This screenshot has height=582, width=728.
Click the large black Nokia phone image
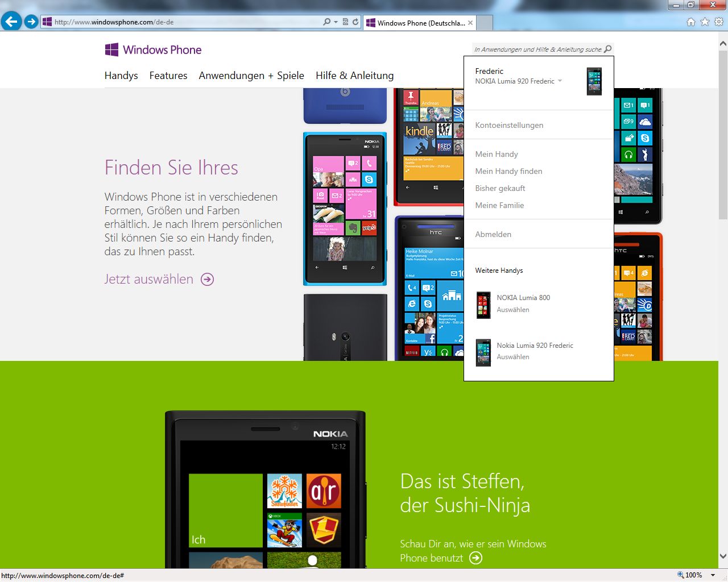(265, 489)
